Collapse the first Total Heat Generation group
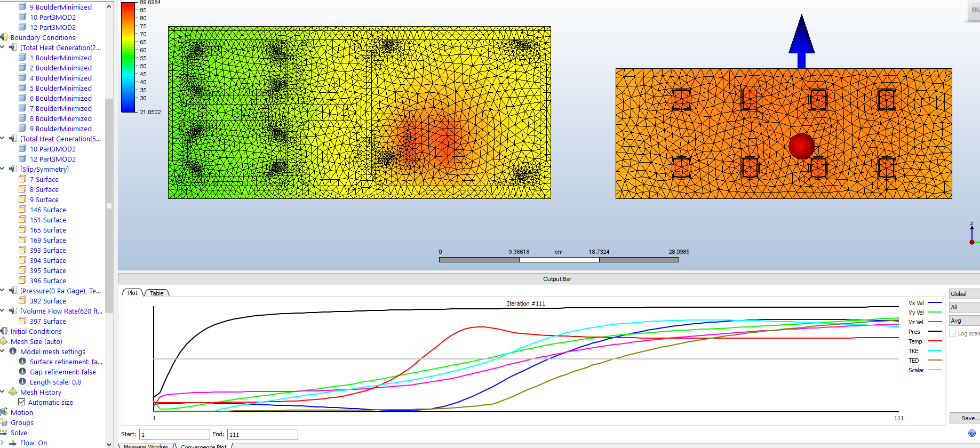The width and height of the screenshot is (980, 448). tap(3, 47)
